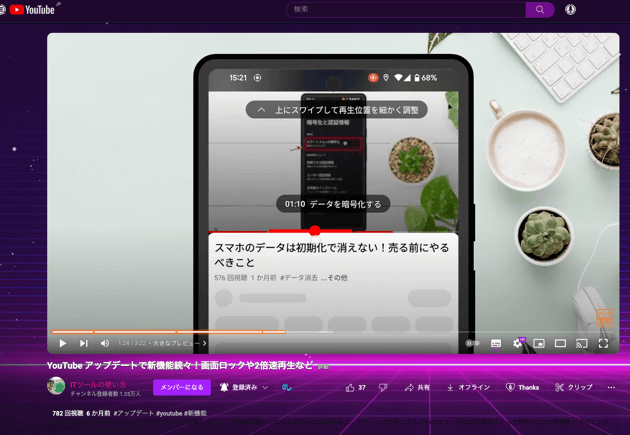
Task: Click the #新機能 hashtag
Action: (195, 413)
